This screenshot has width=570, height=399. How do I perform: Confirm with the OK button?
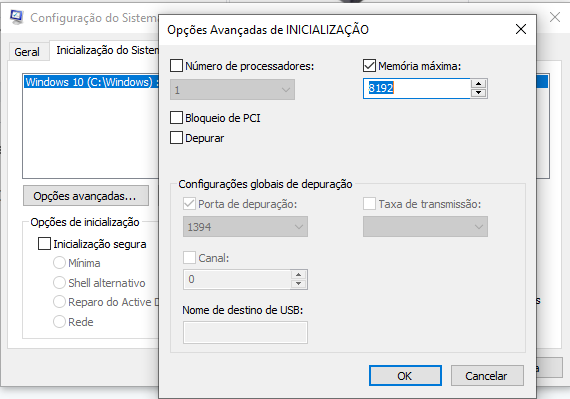click(x=405, y=376)
